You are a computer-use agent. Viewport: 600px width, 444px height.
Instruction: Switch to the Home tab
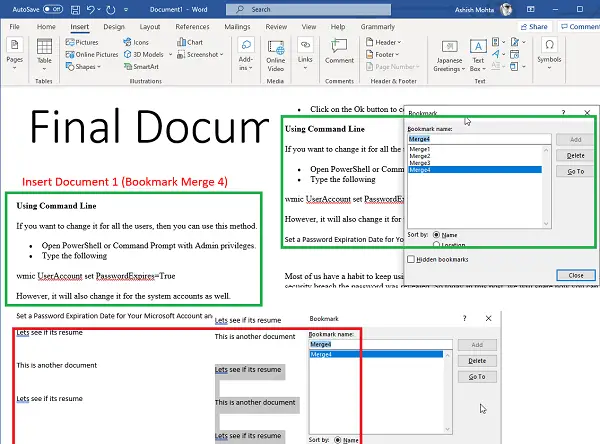(46, 27)
